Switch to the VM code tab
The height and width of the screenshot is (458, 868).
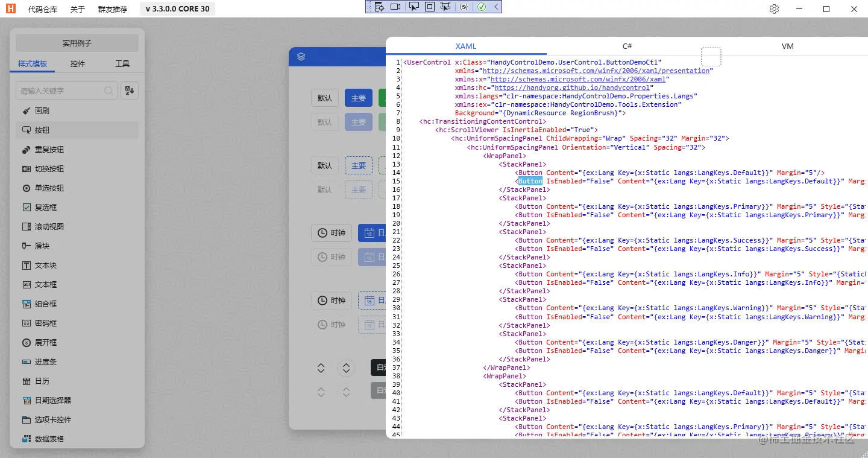[x=787, y=46]
